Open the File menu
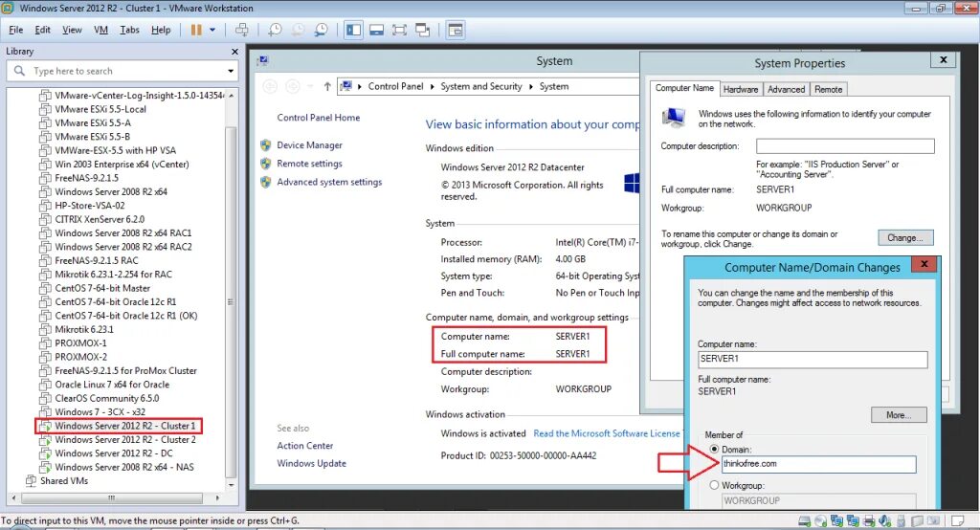This screenshot has width=980, height=530. tap(15, 30)
